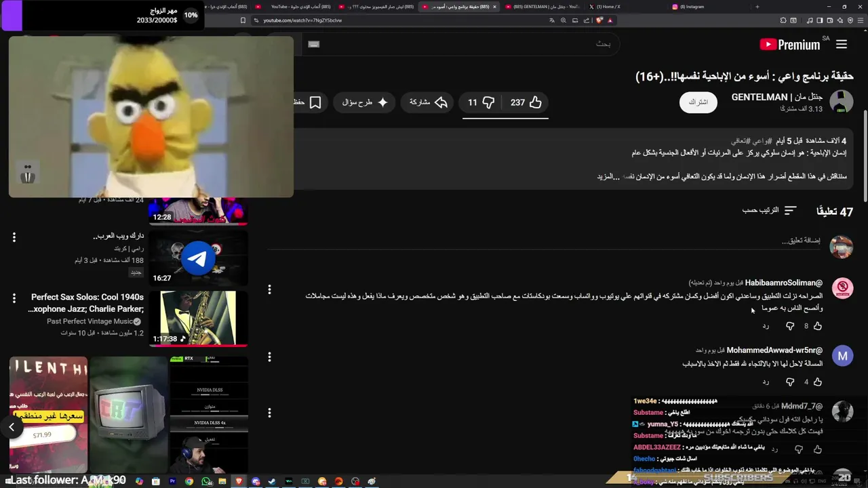Expand video description with المزيد link
Image resolution: width=868 pixels, height=488 pixels.
pos(609,176)
